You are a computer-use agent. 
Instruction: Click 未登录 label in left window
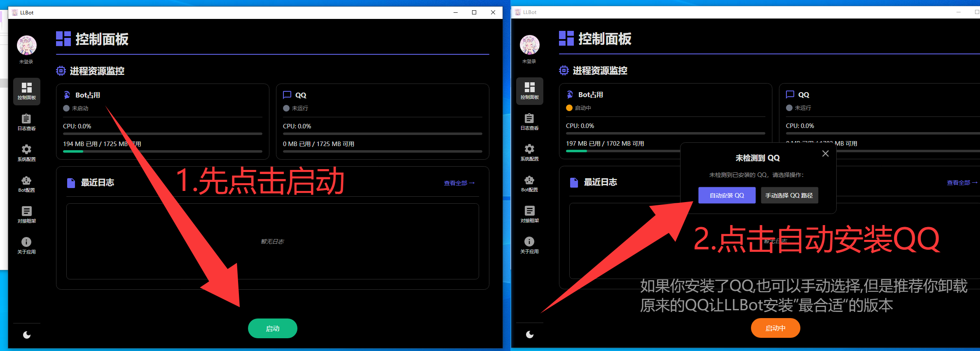tap(26, 62)
